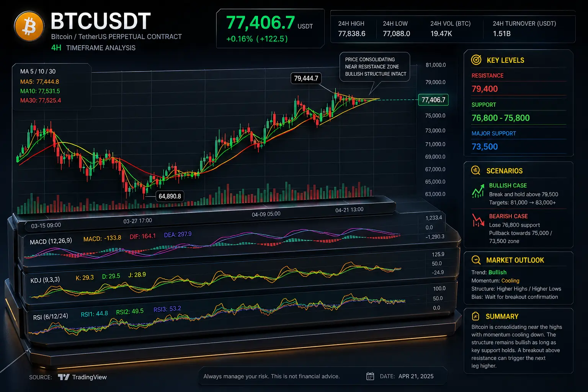Click the "Bias: Wait for breakout confirmation" line

(x=514, y=297)
